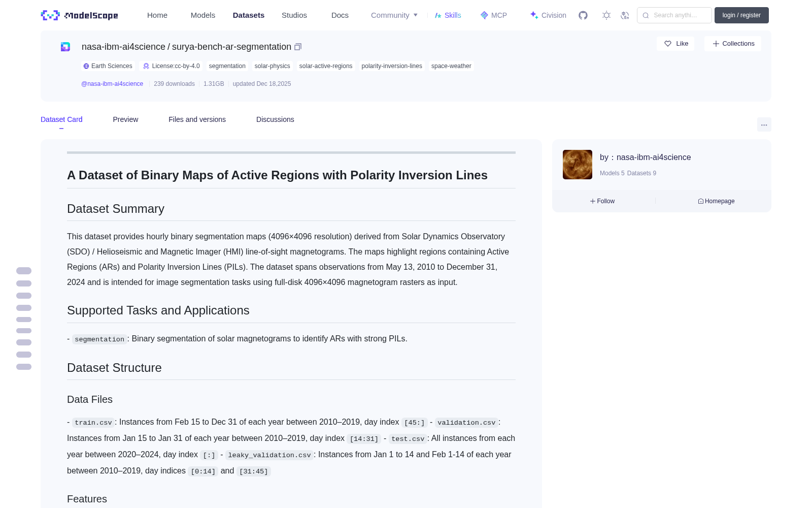Image resolution: width=812 pixels, height=508 pixels.
Task: Open the @nasa-ibm-ai4science profile link
Action: (112, 84)
